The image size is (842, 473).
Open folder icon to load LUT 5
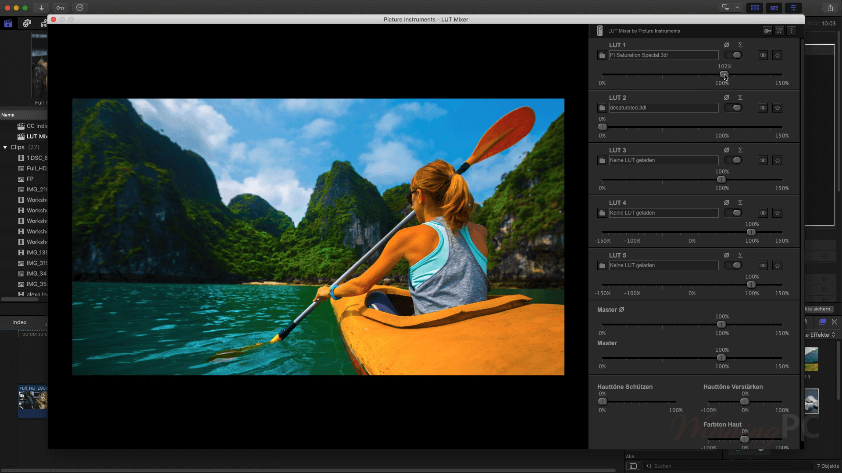pos(602,266)
